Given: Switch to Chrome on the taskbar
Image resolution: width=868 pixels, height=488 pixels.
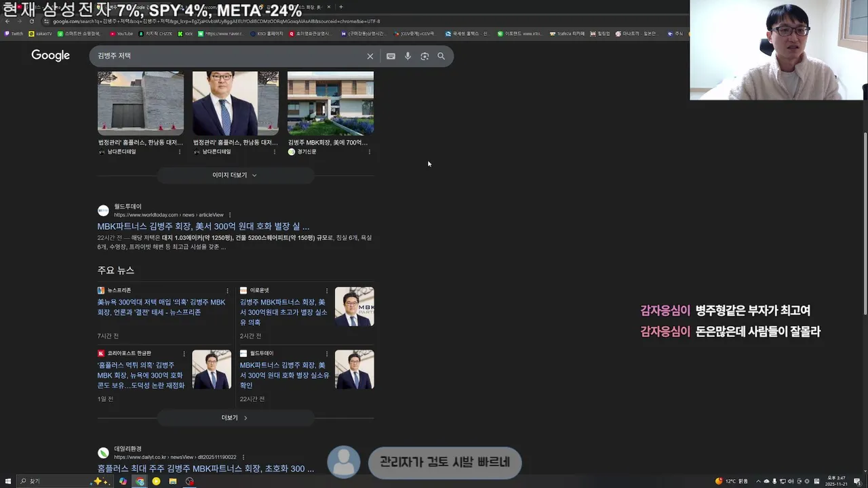Looking at the screenshot, I should click(x=140, y=481).
